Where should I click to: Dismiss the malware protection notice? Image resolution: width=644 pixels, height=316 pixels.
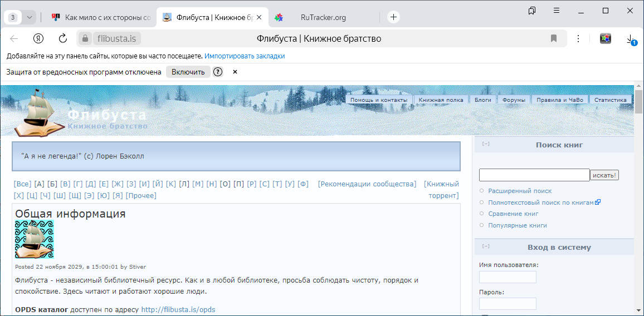[x=235, y=72]
